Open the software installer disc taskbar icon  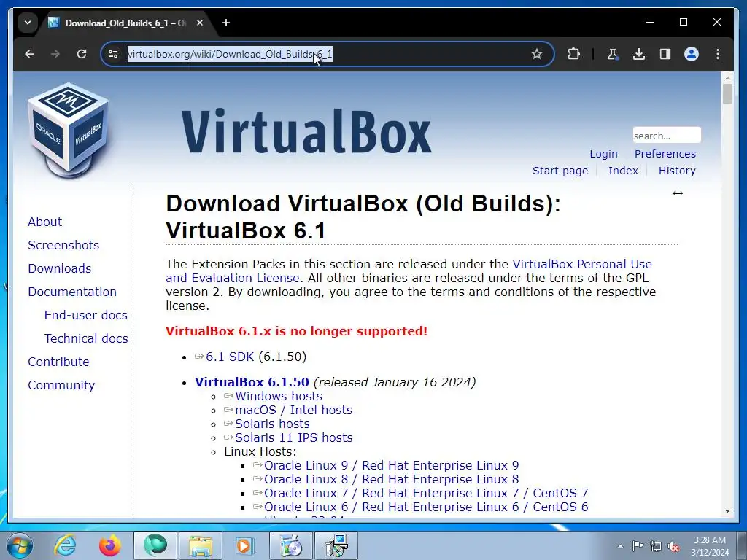[x=291, y=545]
